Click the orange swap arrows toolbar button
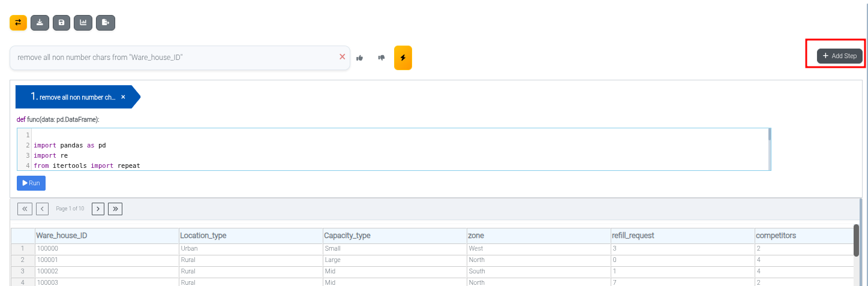This screenshot has height=286, width=868. 18,23
